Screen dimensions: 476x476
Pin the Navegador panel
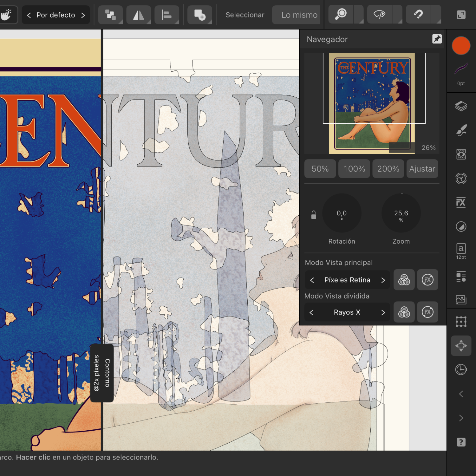tap(437, 39)
